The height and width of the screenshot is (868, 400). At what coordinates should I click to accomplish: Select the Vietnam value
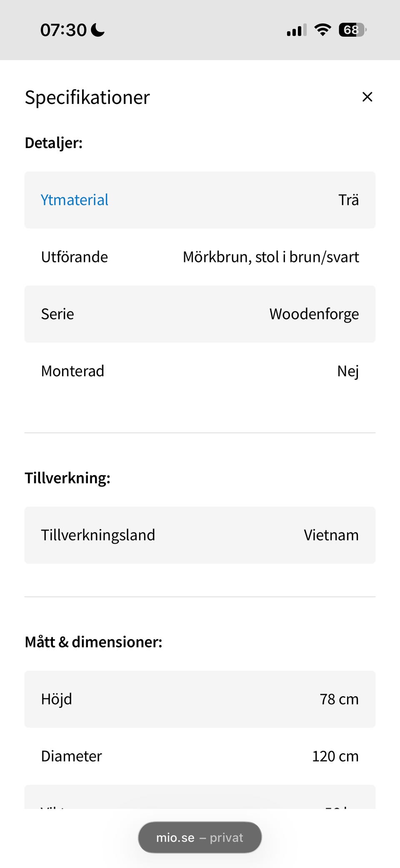[x=331, y=535]
